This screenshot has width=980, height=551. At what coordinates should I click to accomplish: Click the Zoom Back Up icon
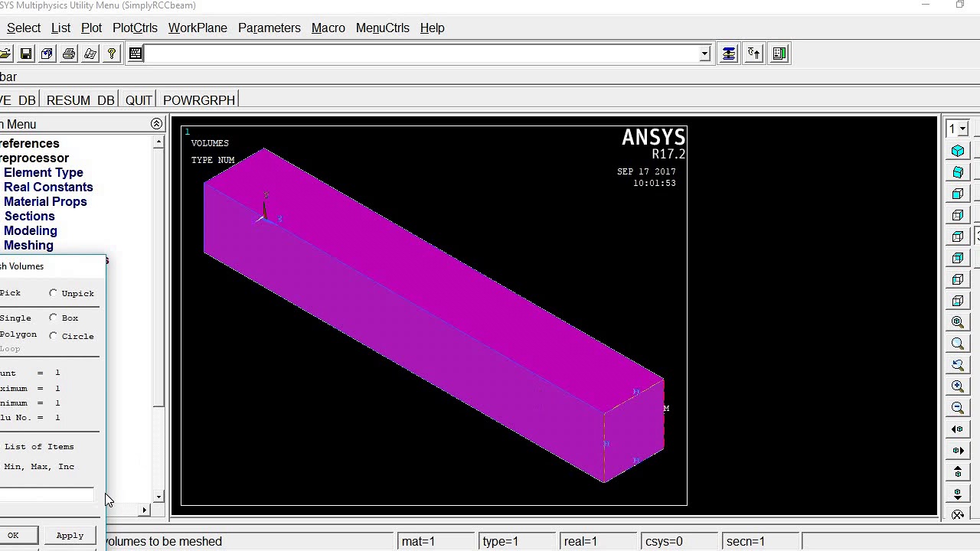click(x=958, y=365)
